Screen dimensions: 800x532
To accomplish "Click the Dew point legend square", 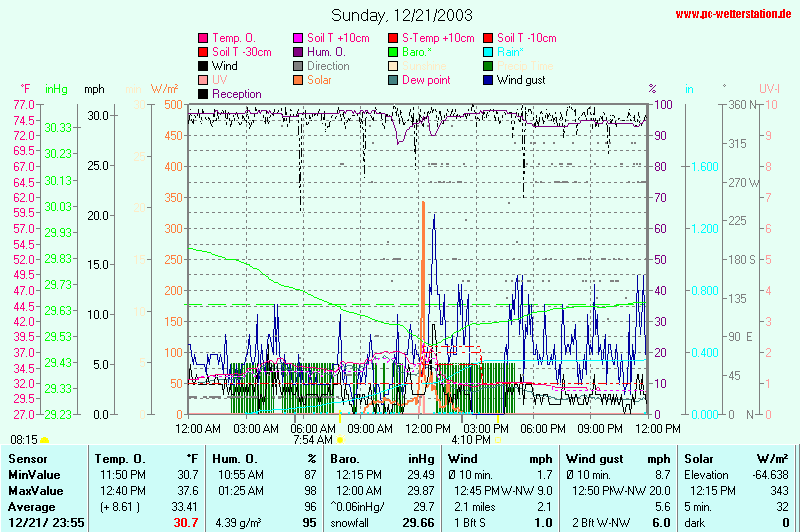I will pos(393,80).
